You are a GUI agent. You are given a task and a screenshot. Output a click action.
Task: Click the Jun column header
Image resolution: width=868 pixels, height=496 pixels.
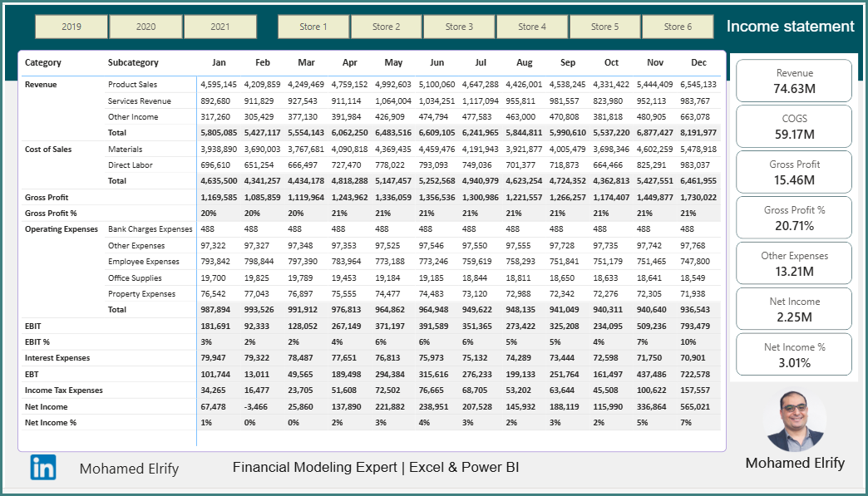pos(437,62)
